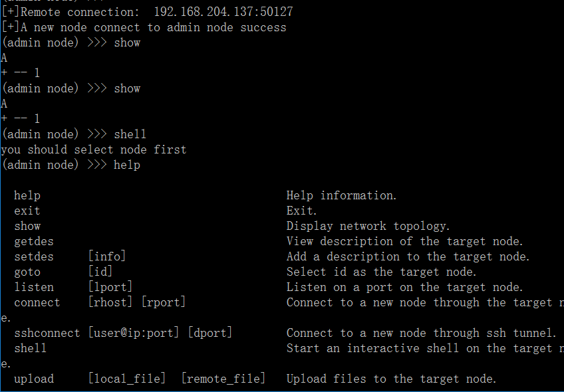Click 'Upload files to the target node.' text
Screen dimensions: 564x392
click(x=392, y=379)
